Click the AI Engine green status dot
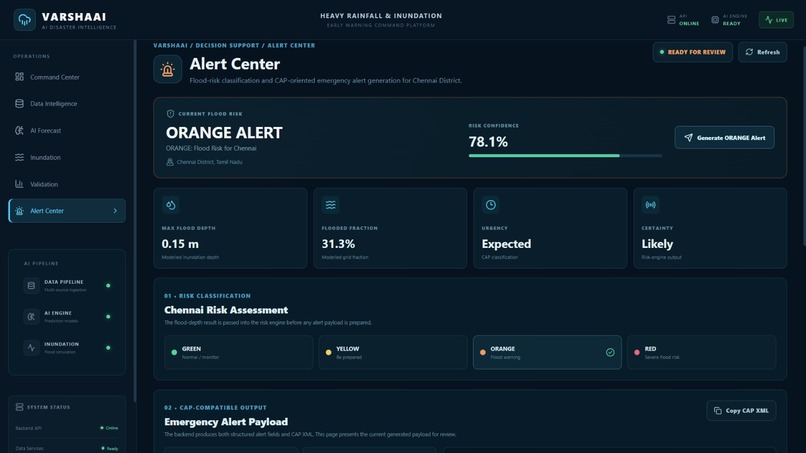The height and width of the screenshot is (453, 806). pyautogui.click(x=108, y=317)
